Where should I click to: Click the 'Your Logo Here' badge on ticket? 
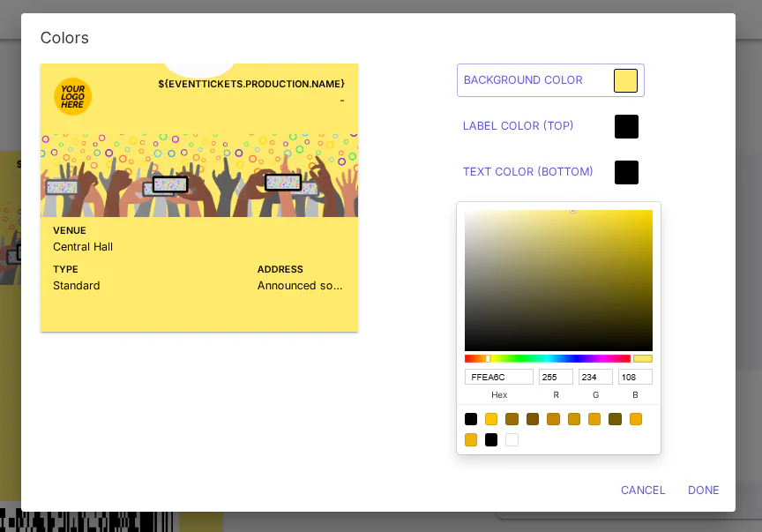pyautogui.click(x=73, y=96)
